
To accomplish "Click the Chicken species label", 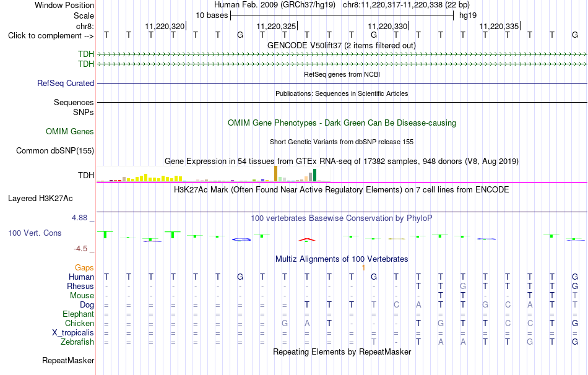I will [x=79, y=323].
